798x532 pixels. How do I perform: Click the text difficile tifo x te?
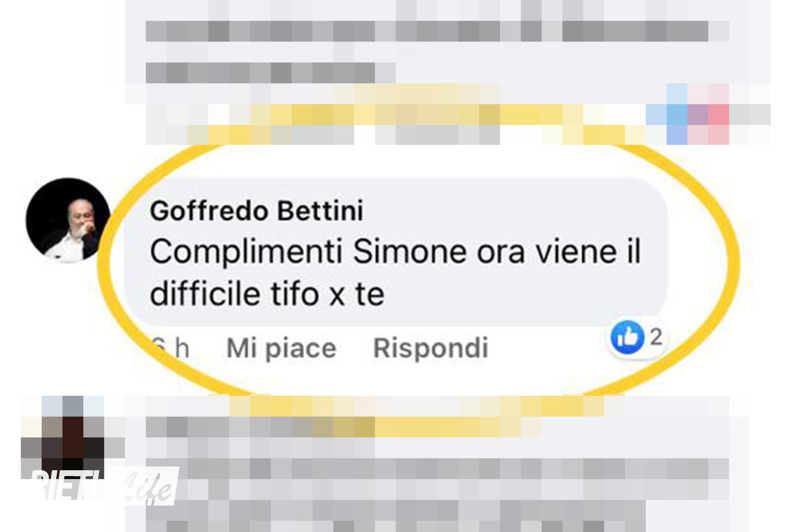point(267,294)
